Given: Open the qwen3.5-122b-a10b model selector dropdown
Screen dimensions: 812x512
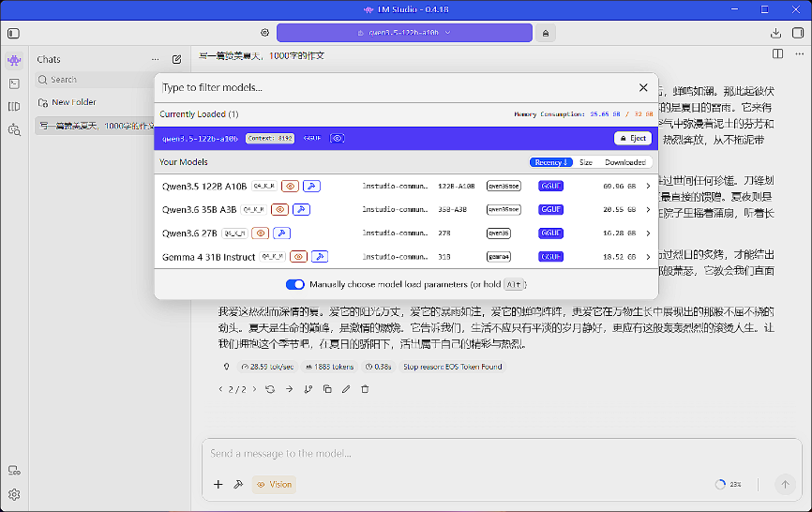Looking at the screenshot, I should point(404,33).
